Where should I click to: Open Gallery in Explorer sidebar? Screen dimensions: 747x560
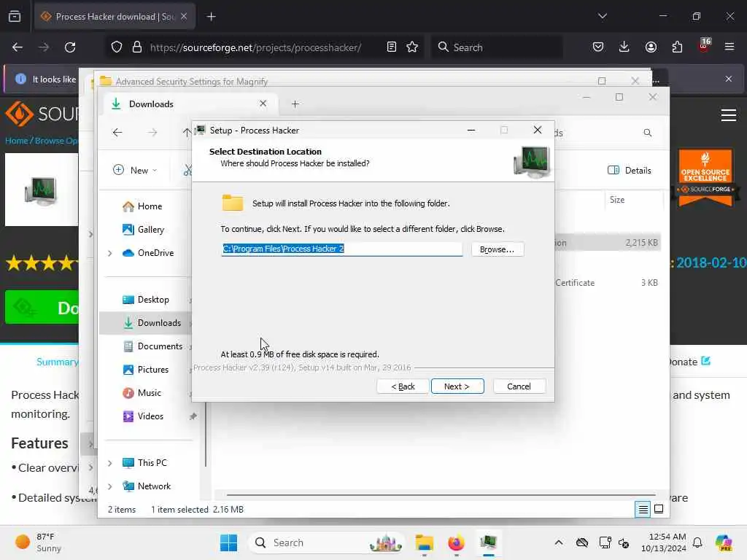(144, 230)
